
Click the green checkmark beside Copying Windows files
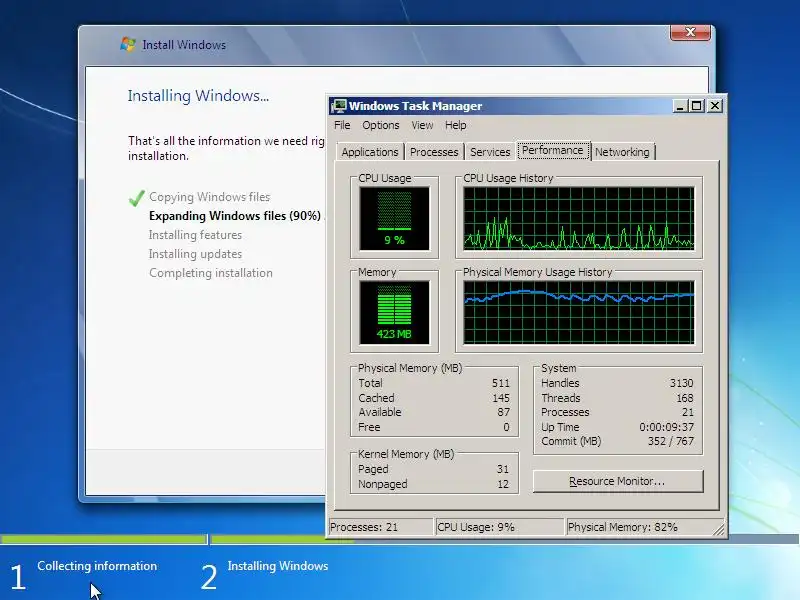click(136, 197)
